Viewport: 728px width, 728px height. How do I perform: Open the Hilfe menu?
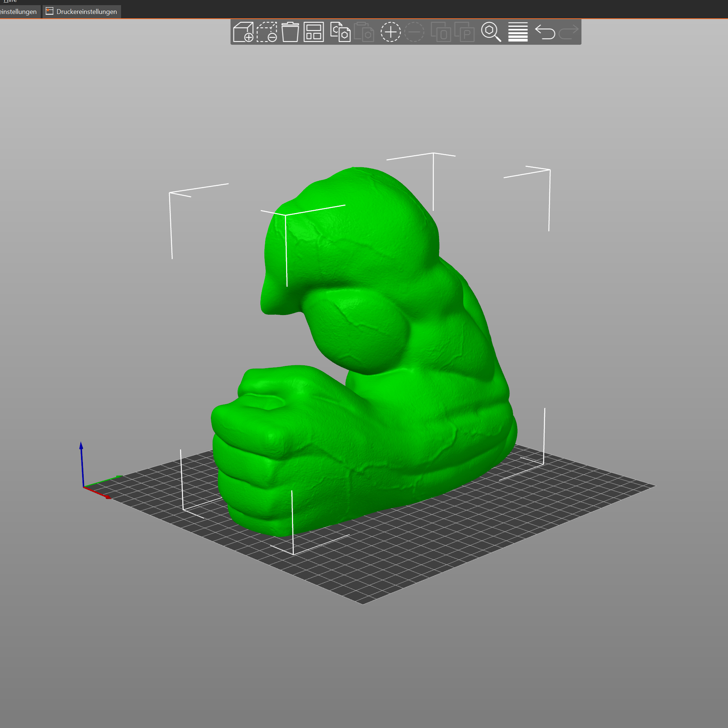pyautogui.click(x=10, y=1)
